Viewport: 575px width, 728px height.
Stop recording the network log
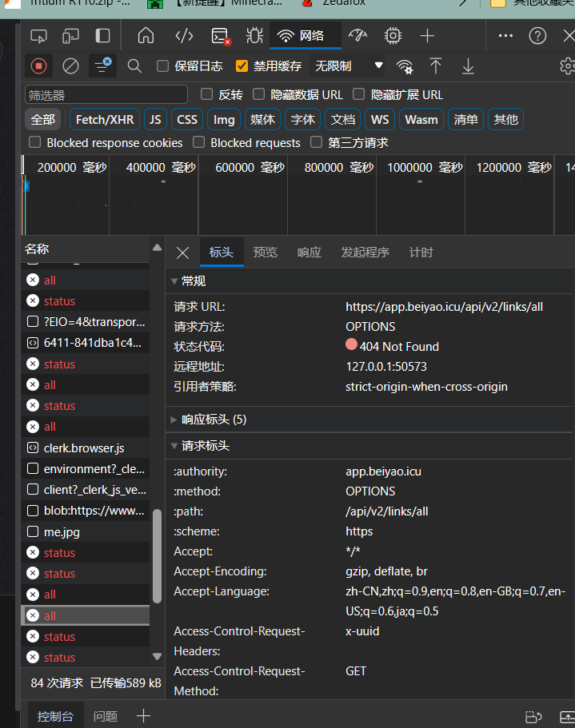pyautogui.click(x=38, y=66)
